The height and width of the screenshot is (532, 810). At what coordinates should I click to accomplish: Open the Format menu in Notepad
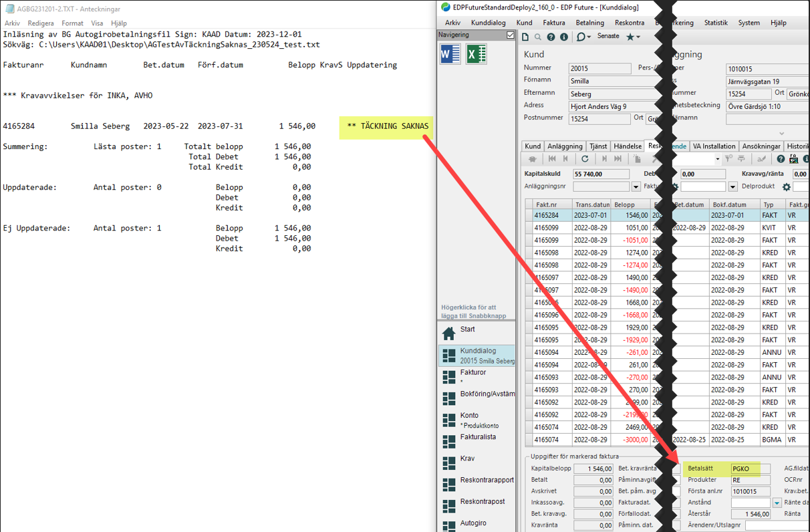[x=73, y=23]
